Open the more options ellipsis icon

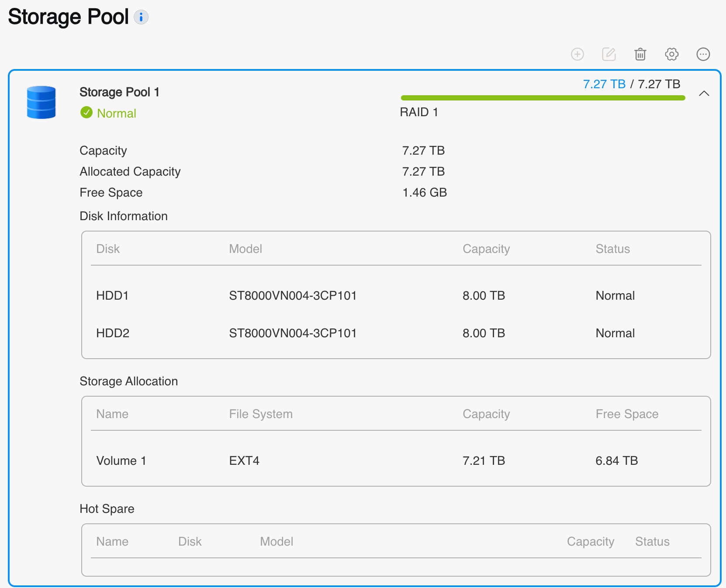tap(703, 54)
